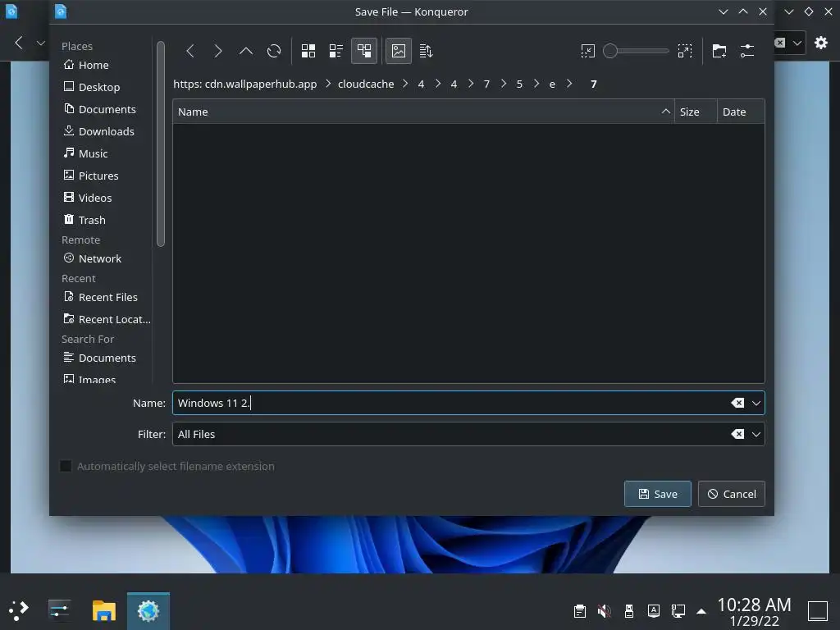The width and height of the screenshot is (840, 630).
Task: Clear location bar in background Konqueror window
Action: point(780,43)
